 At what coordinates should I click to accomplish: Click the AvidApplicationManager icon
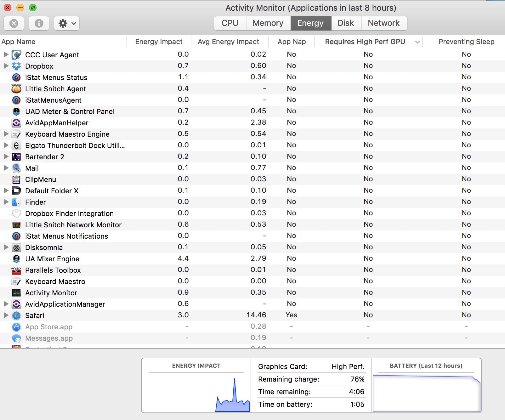click(16, 304)
